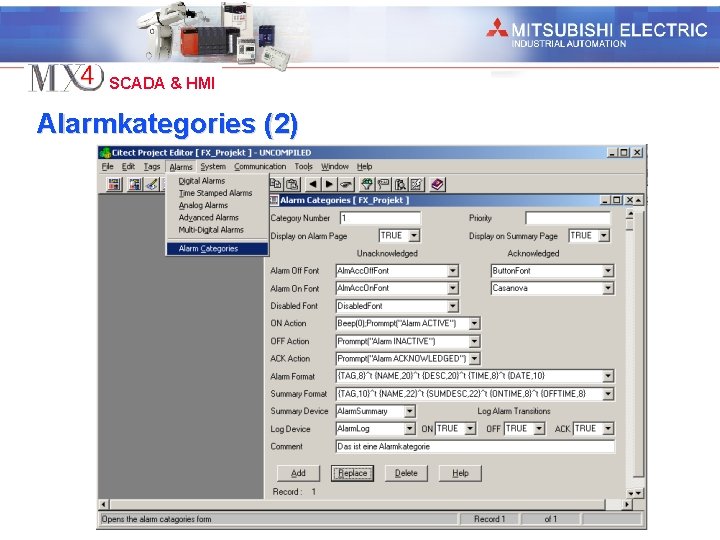This screenshot has height=540, width=720.
Task: Open the Help menu in menu bar
Action: point(365,166)
